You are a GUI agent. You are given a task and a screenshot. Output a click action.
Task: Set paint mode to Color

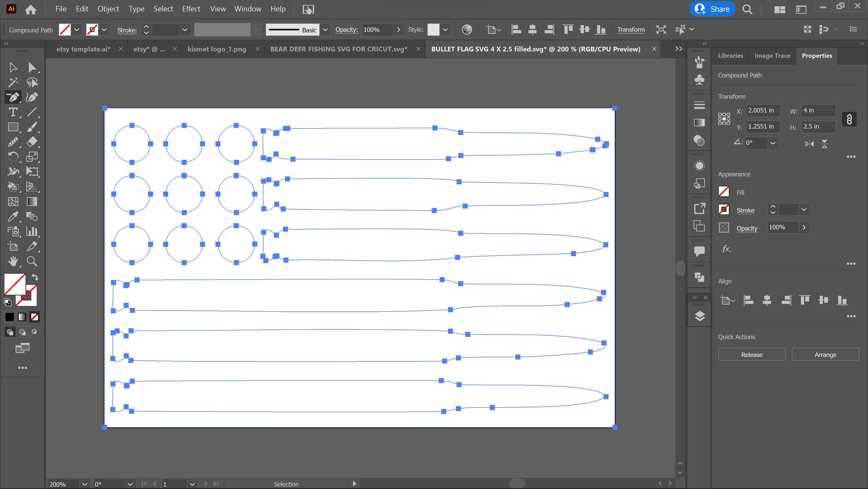point(9,317)
